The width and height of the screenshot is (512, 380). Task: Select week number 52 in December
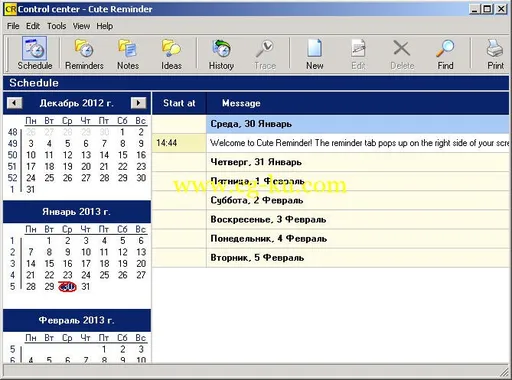12,178
